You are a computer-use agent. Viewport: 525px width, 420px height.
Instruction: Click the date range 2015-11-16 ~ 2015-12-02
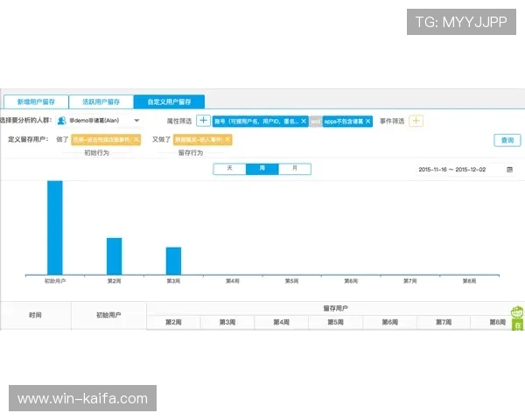[452, 170]
